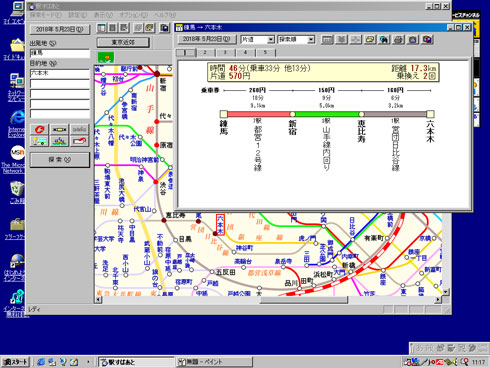Click the green Yamanote line route segment

[x=327, y=114]
